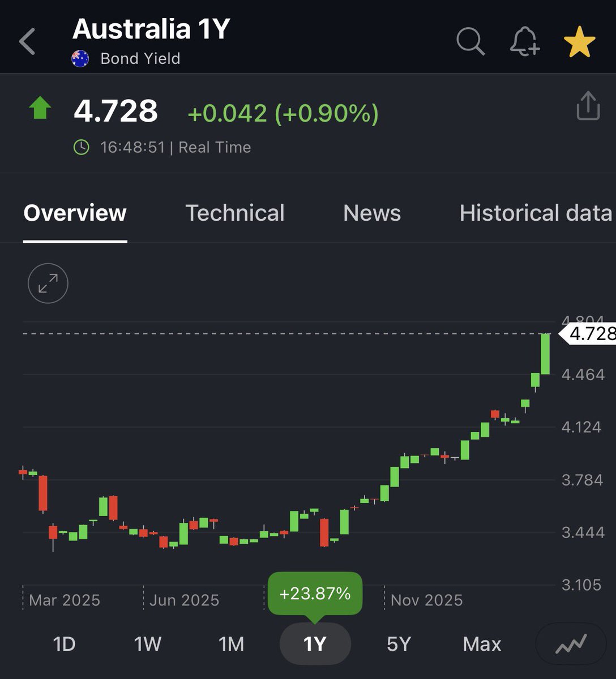Tap the 4.124 y-axis value
616x679 pixels.
(x=581, y=427)
